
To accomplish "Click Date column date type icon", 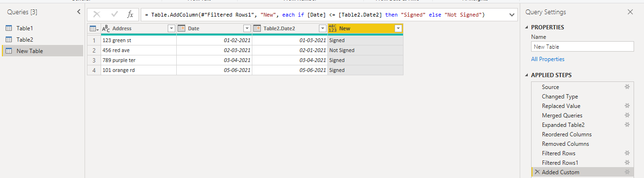I will tap(181, 29).
